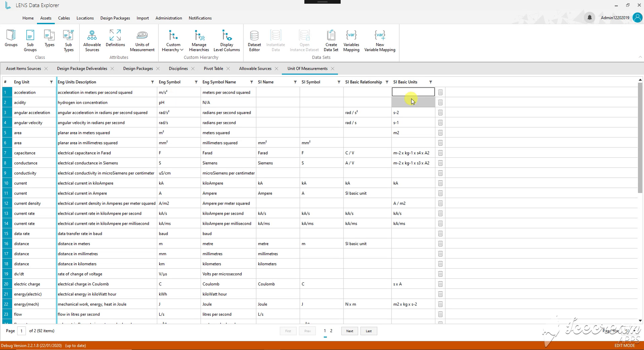Click the page number input field
Screen dimensions: 644x350
(22, 331)
